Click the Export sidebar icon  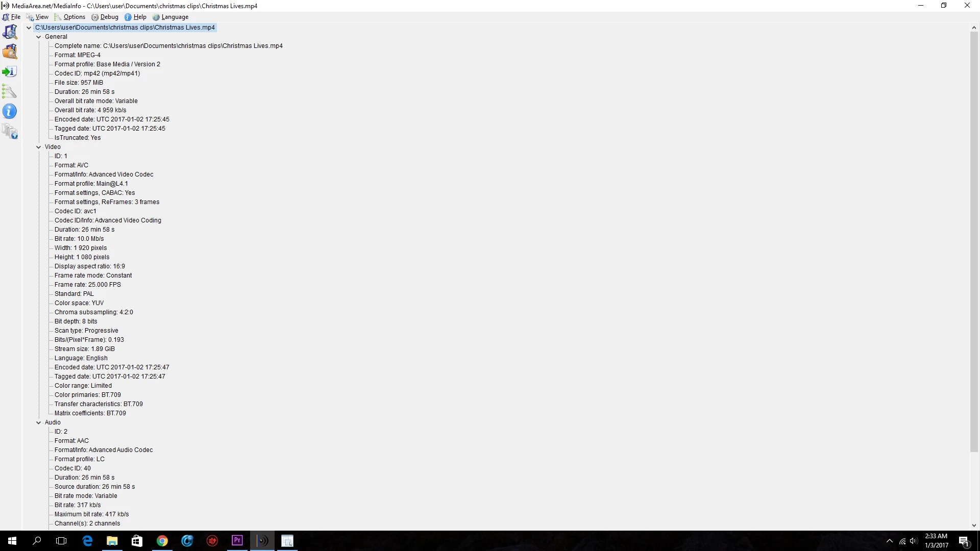pyautogui.click(x=10, y=71)
